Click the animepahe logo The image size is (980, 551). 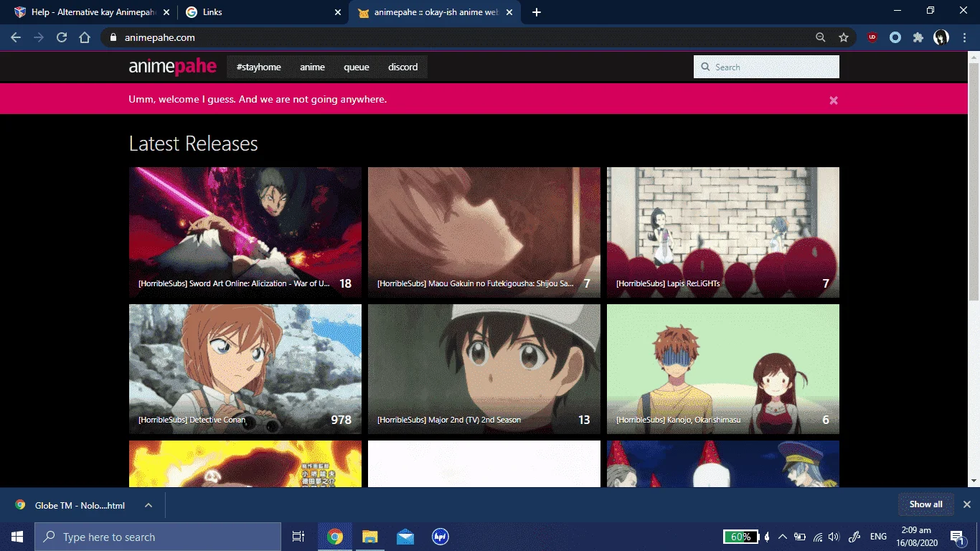click(x=172, y=67)
